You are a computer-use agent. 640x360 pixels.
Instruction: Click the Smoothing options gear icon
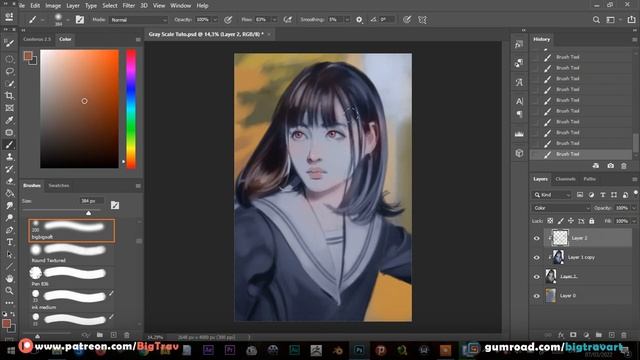(x=359, y=20)
